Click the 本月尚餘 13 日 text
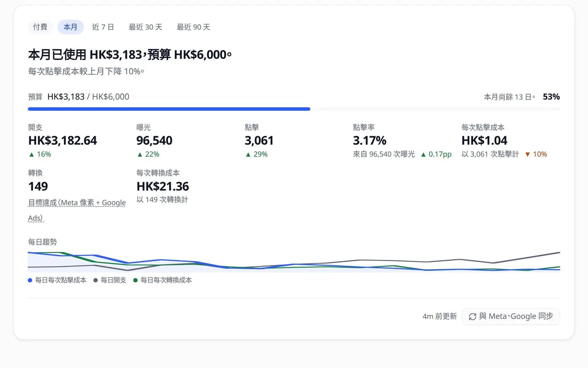588x368 pixels. coord(509,97)
